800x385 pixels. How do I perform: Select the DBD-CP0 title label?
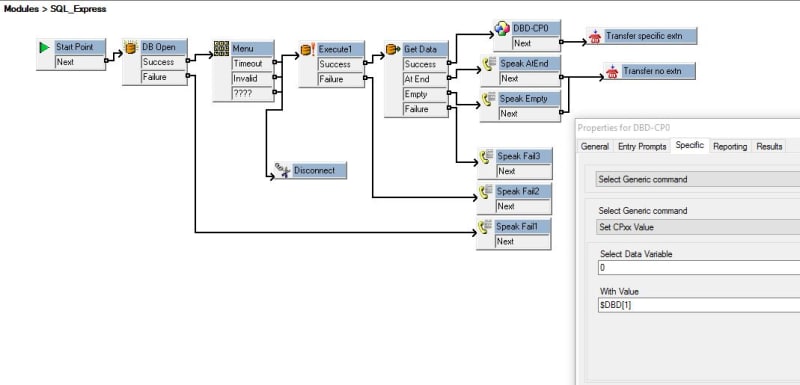pyautogui.click(x=535, y=29)
